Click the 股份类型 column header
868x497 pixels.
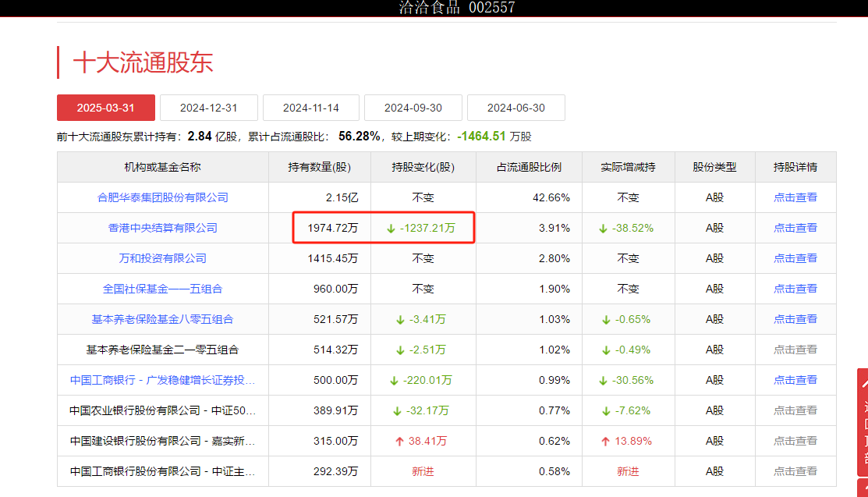click(x=714, y=167)
